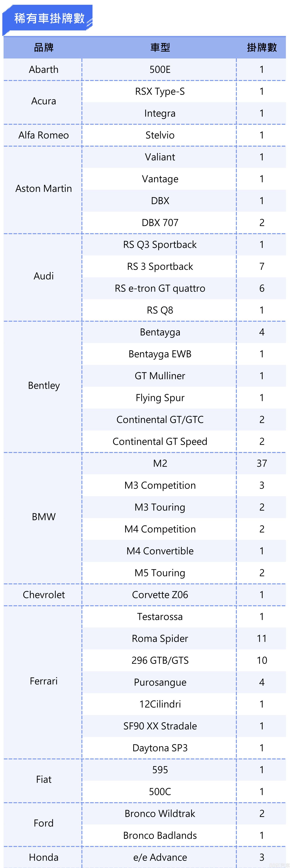Click the 品牌 column header
This screenshot has width=290, height=868.
[x=43, y=48]
